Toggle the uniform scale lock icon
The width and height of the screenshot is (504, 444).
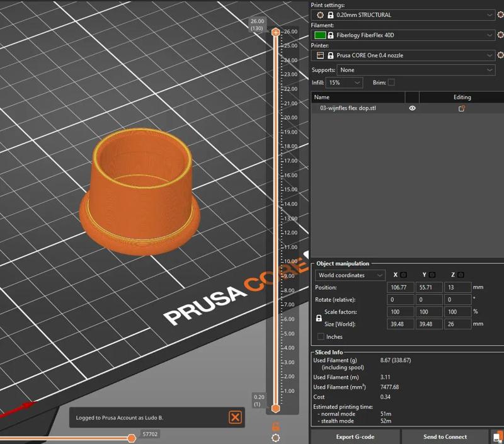pyautogui.click(x=319, y=318)
